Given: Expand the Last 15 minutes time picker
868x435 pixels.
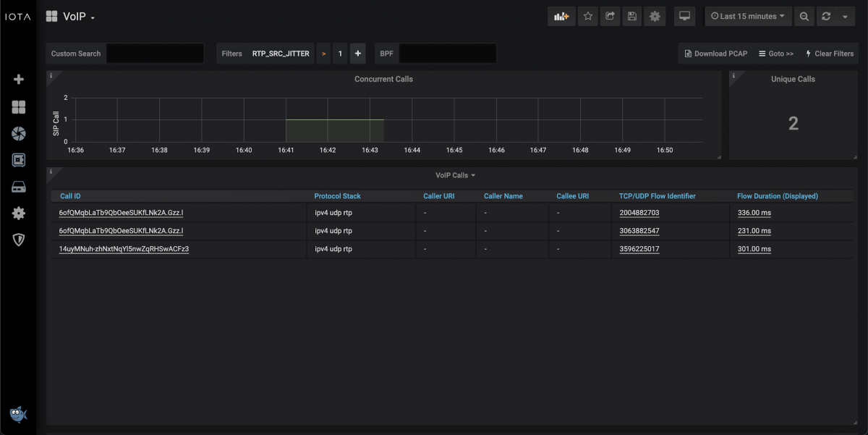Looking at the screenshot, I should 748,16.
